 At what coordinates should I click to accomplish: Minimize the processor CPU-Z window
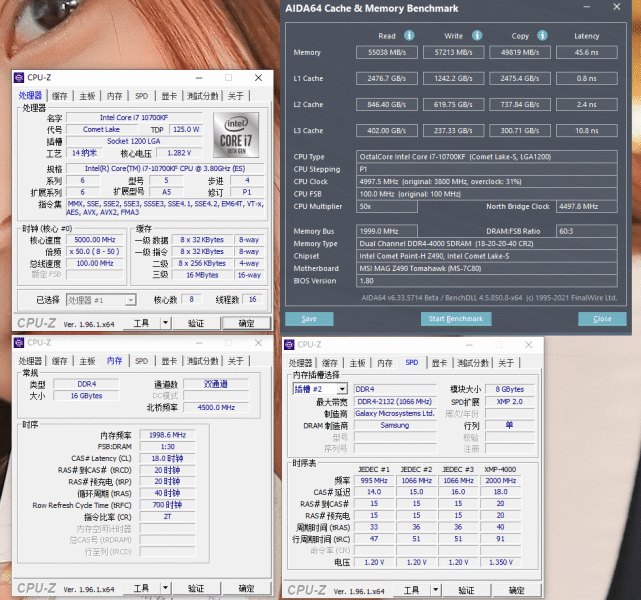tap(199, 78)
